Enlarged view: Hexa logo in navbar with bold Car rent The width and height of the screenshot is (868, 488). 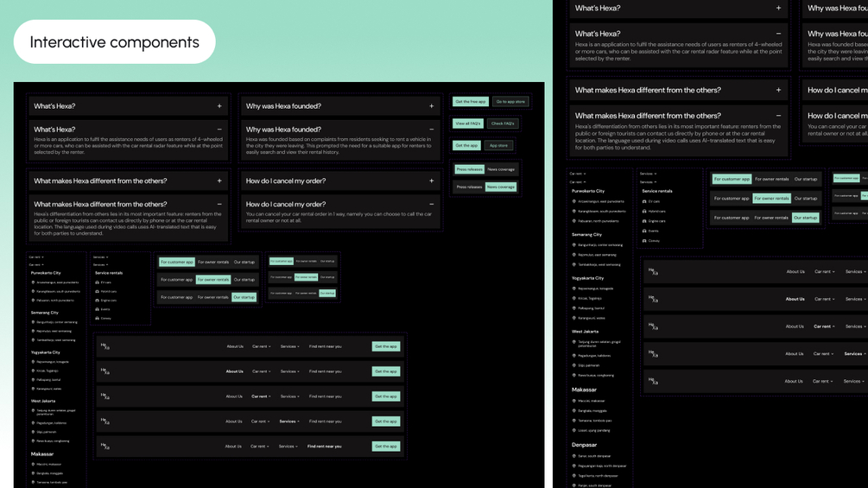[653, 326]
